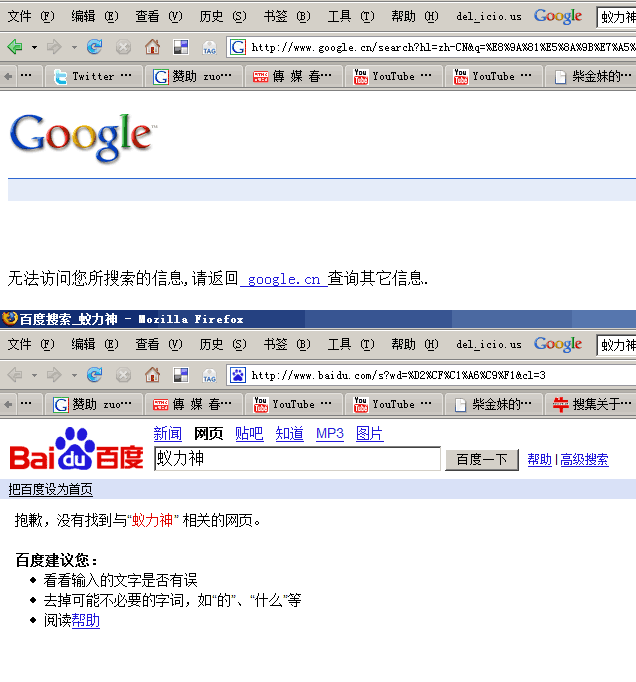Screen dimensions: 636x682
Task: Open Forward history dropdown in Google window
Action: [74, 47]
